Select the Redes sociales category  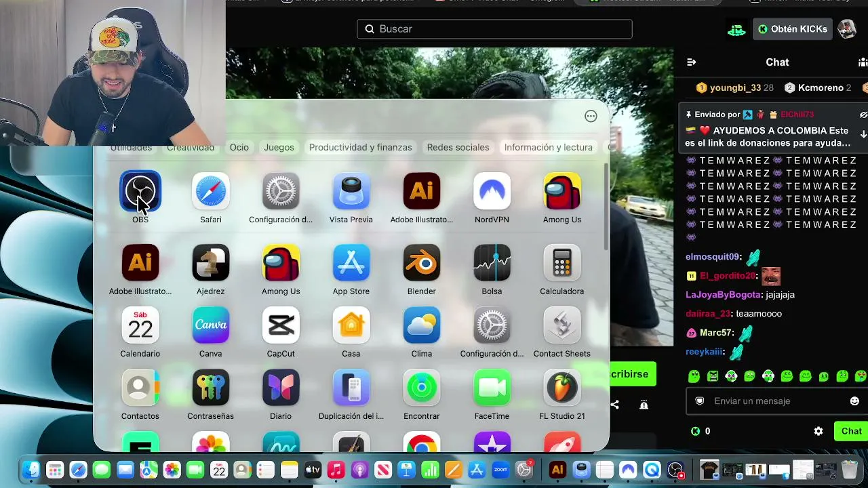[458, 147]
